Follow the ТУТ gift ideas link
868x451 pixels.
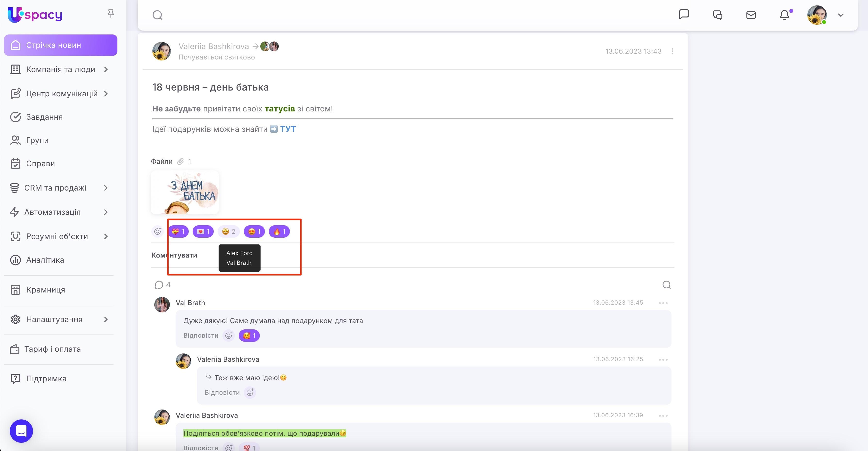[x=288, y=129]
